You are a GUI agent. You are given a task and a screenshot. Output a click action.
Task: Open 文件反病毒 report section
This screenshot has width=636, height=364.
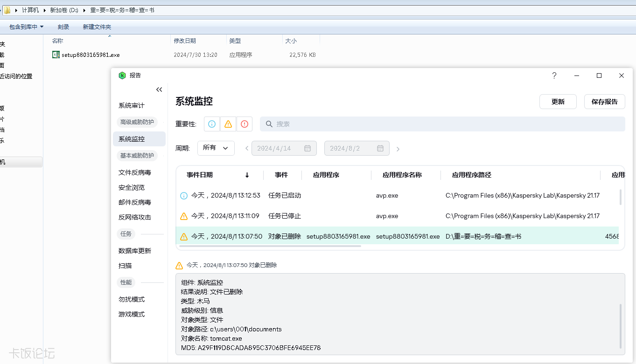135,172
